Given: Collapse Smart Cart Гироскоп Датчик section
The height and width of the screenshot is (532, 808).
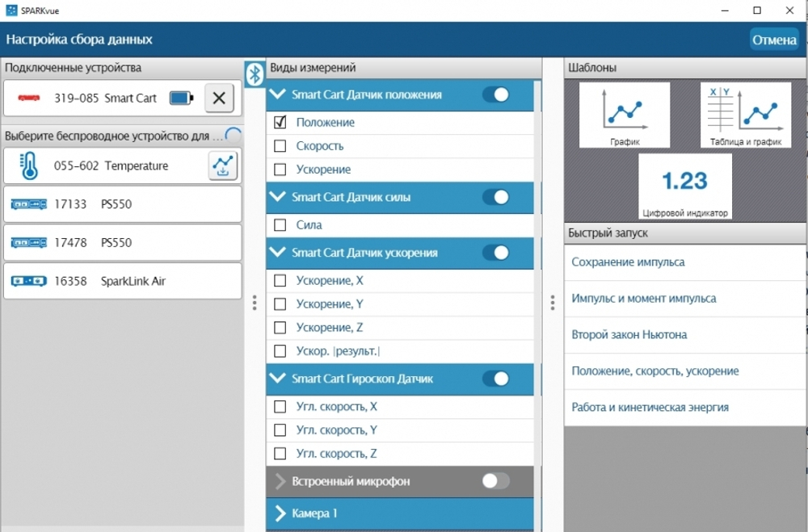Looking at the screenshot, I should click(280, 378).
